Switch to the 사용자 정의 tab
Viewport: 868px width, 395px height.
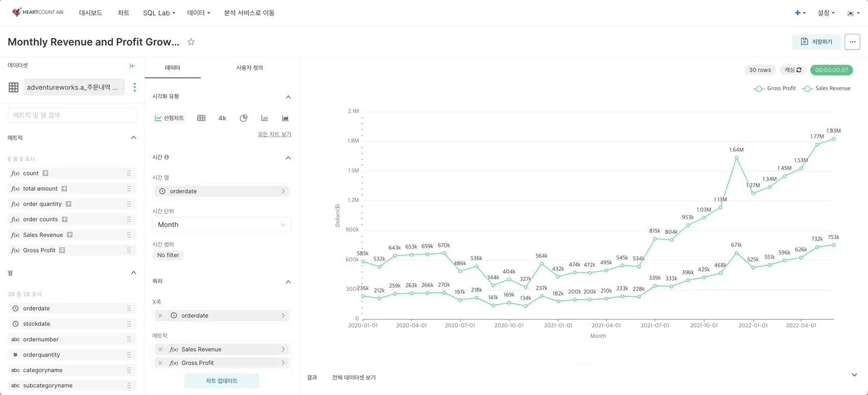pyautogui.click(x=250, y=68)
